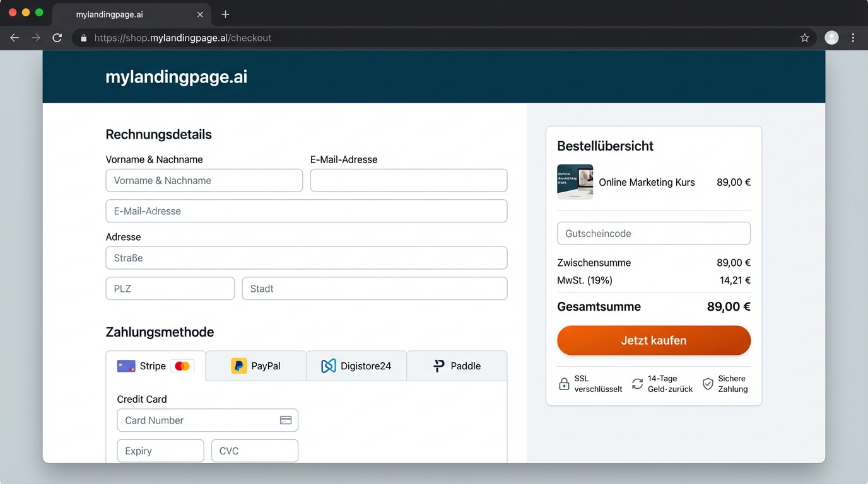The image size is (868, 484).
Task: Go back to the previous page
Action: 15,38
